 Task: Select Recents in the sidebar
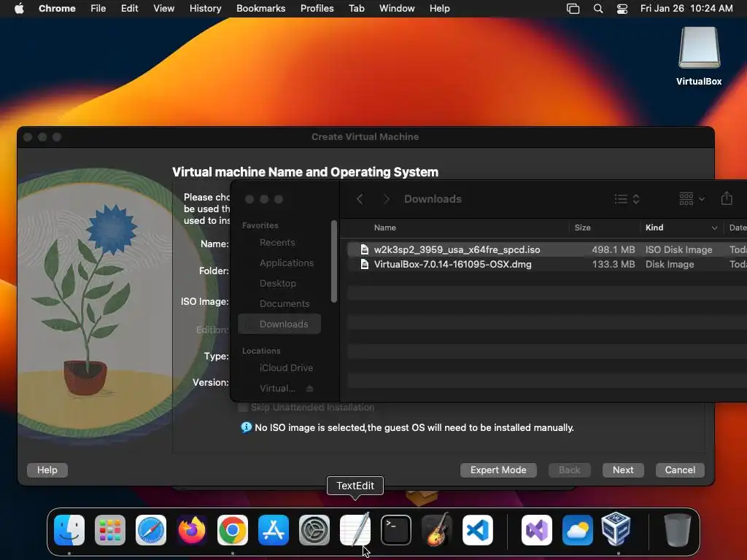point(279,242)
